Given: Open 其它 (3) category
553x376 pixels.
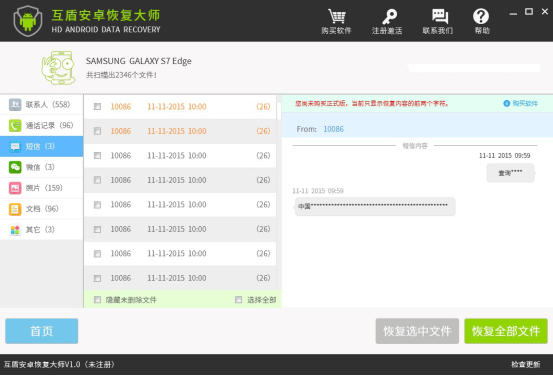Looking at the screenshot, I should point(42,230).
